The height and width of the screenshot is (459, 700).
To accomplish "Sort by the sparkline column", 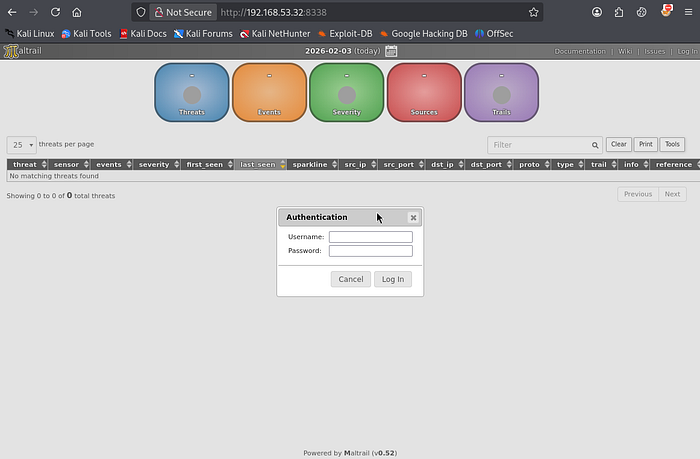I will tap(313, 164).
